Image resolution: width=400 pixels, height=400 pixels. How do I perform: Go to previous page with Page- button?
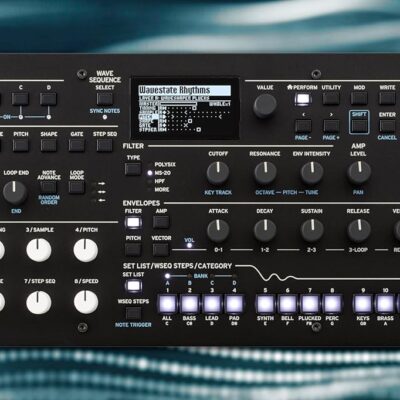point(303,126)
